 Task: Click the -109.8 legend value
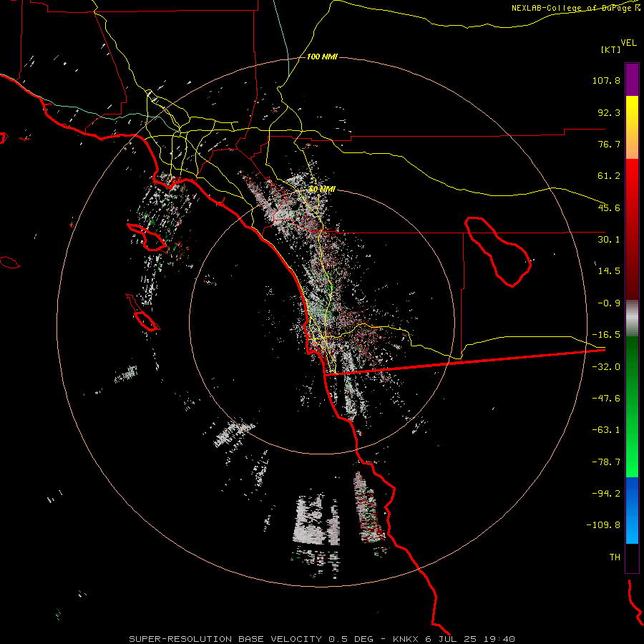pos(603,525)
